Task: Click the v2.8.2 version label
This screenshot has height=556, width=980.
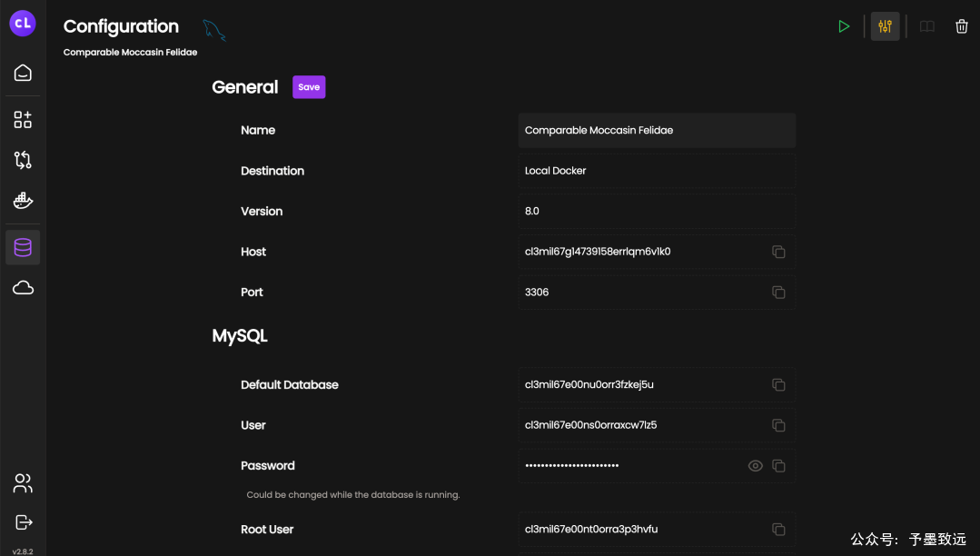Action: (23, 551)
